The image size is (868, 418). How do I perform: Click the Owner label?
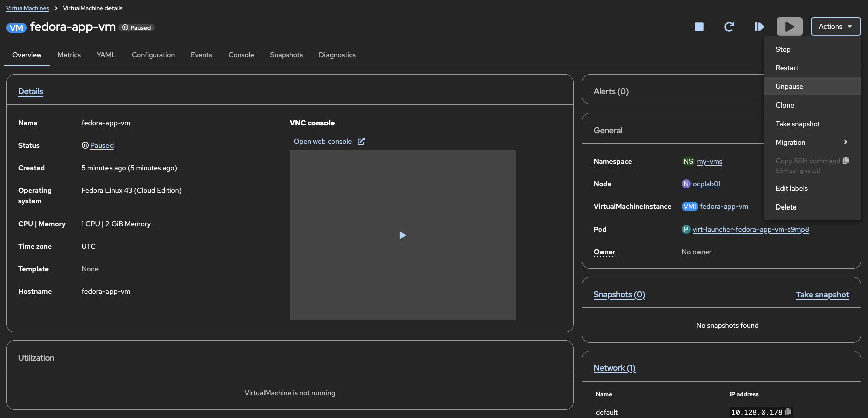(x=604, y=252)
